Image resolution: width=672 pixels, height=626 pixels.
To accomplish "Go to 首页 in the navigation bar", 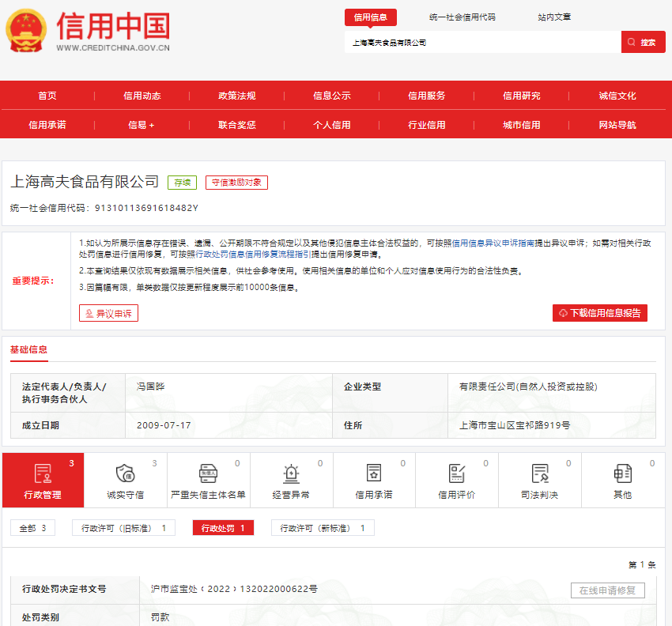I will point(47,96).
